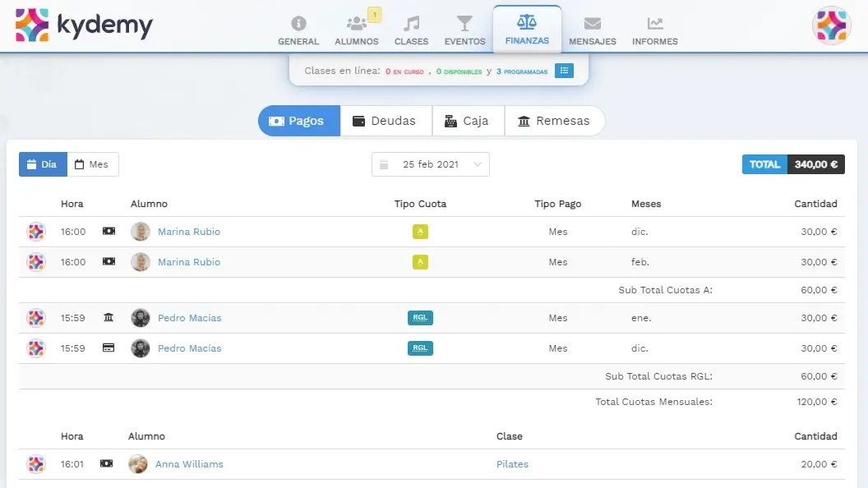The width and height of the screenshot is (868, 488).
Task: Open user profile avatar menu
Action: (x=831, y=25)
